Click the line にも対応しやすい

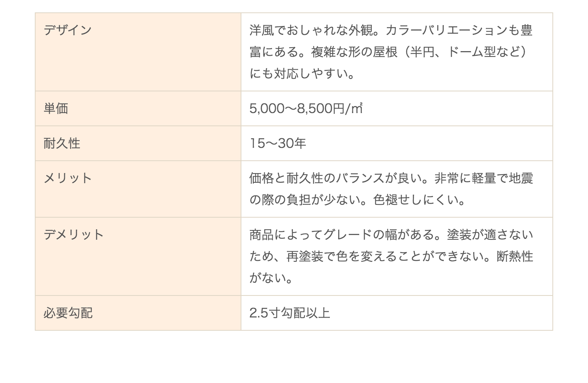tap(303, 74)
